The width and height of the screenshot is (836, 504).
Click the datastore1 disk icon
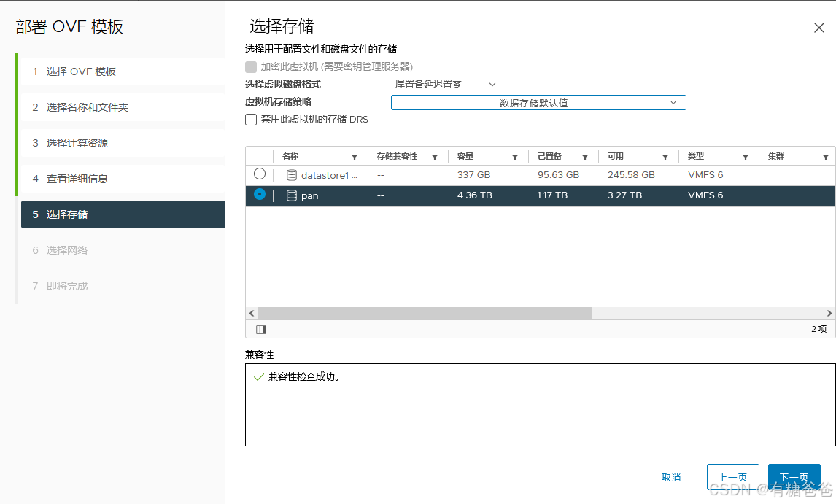coord(292,175)
